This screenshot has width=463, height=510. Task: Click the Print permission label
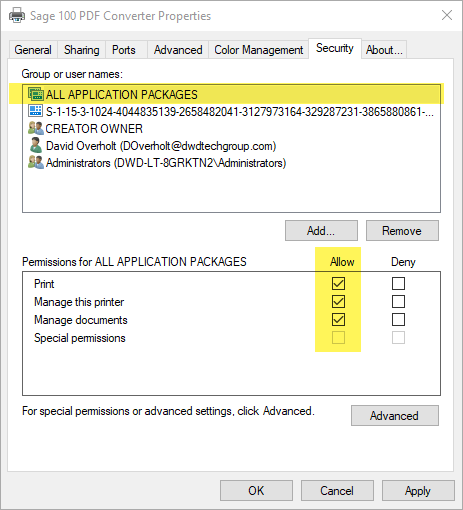tap(44, 284)
